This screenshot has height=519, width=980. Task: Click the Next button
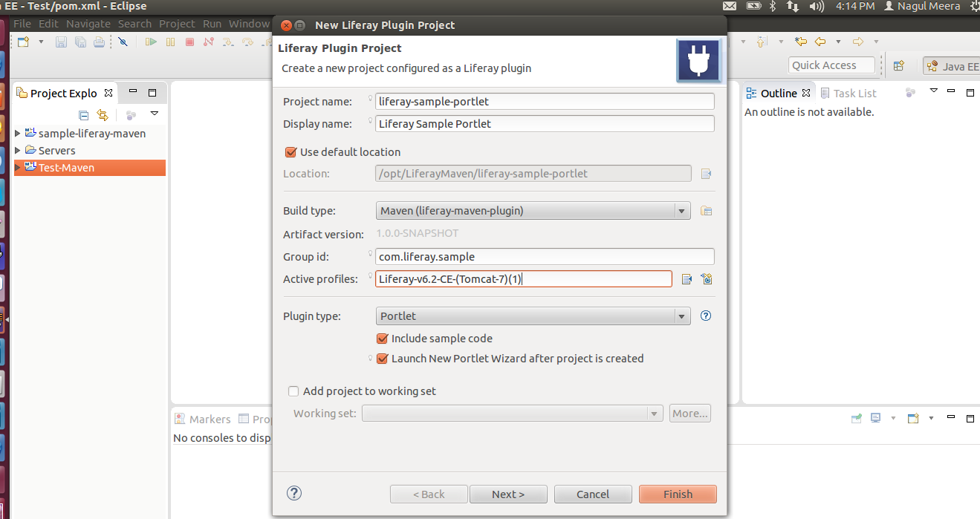[x=508, y=493]
